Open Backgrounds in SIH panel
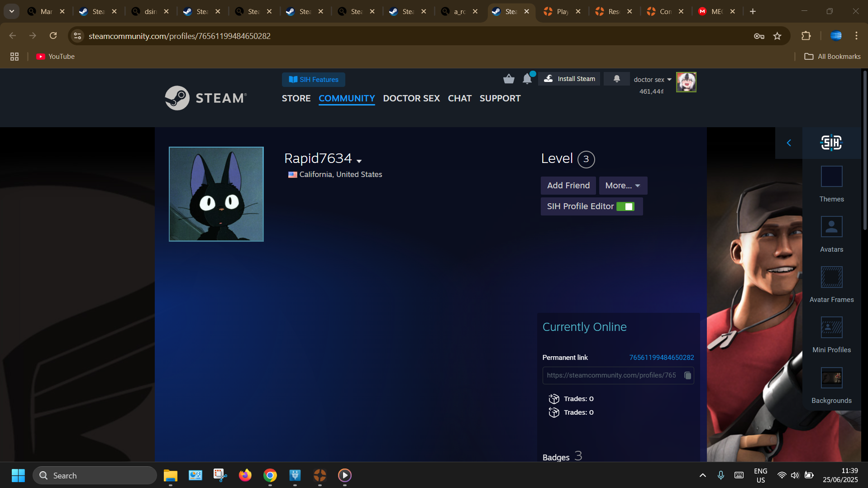Viewport: 868px width, 488px height. pyautogui.click(x=831, y=385)
